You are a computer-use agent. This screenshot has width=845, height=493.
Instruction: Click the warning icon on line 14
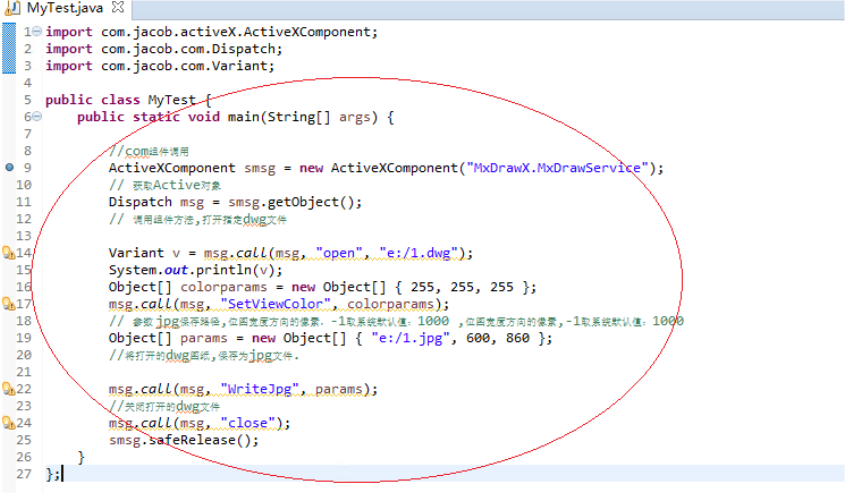pos(9,253)
